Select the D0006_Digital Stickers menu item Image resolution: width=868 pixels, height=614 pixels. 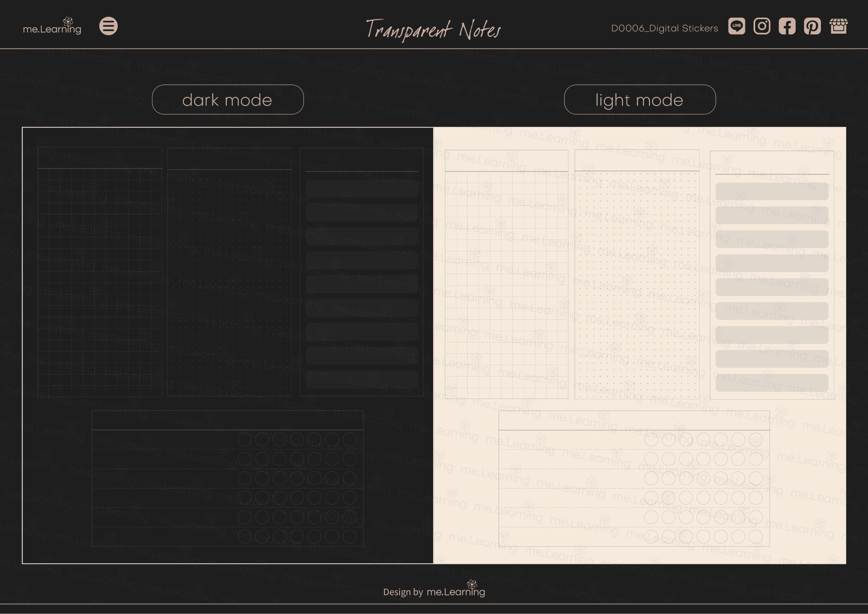click(665, 28)
